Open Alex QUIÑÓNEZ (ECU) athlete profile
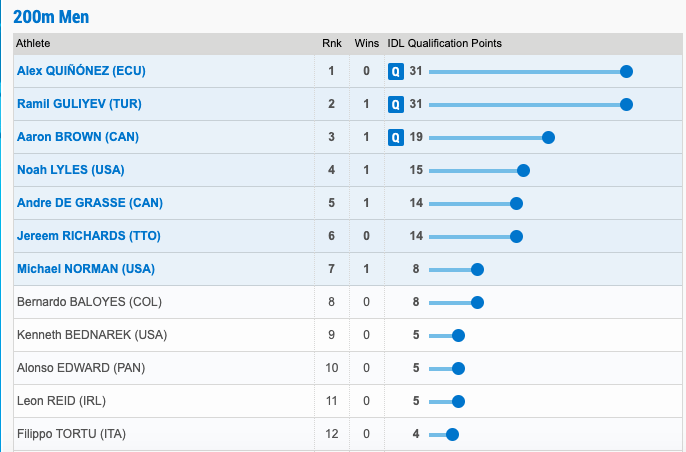This screenshot has width=686, height=452. [x=81, y=71]
